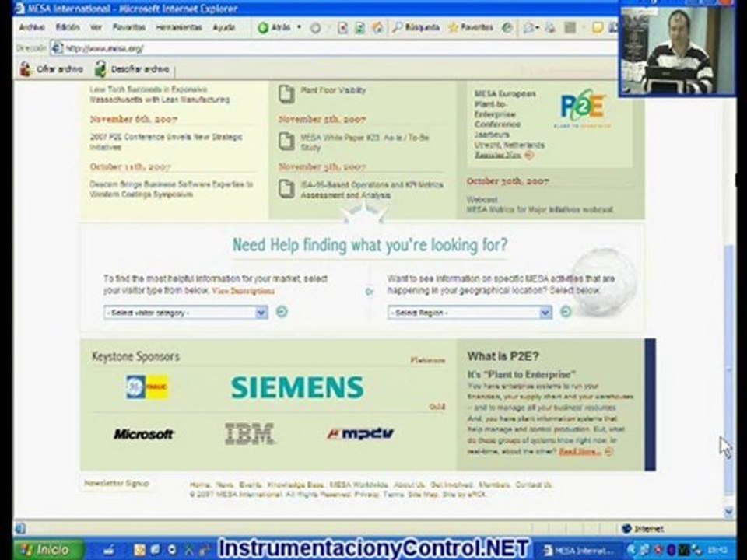This screenshot has width=747, height=560.
Task: Open the Atrás history dropdown arrow
Action: coord(299,27)
